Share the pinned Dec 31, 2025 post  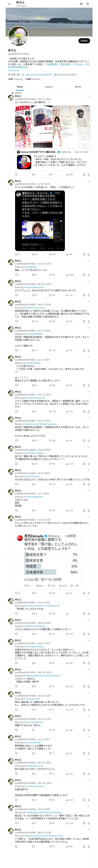point(89,175)
